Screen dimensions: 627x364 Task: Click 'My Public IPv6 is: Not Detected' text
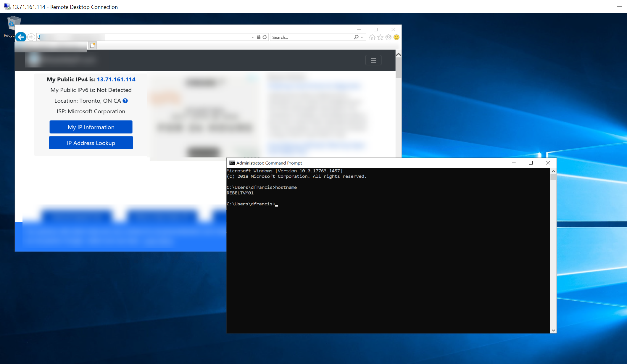[91, 90]
